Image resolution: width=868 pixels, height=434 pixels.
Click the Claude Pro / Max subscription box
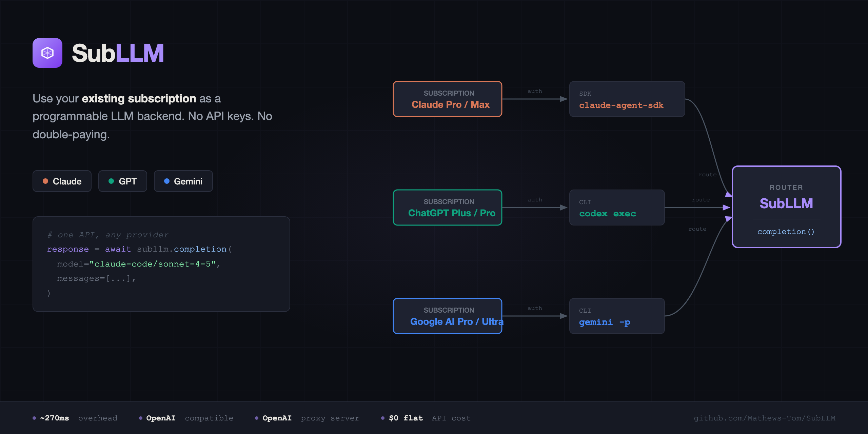[448, 99]
